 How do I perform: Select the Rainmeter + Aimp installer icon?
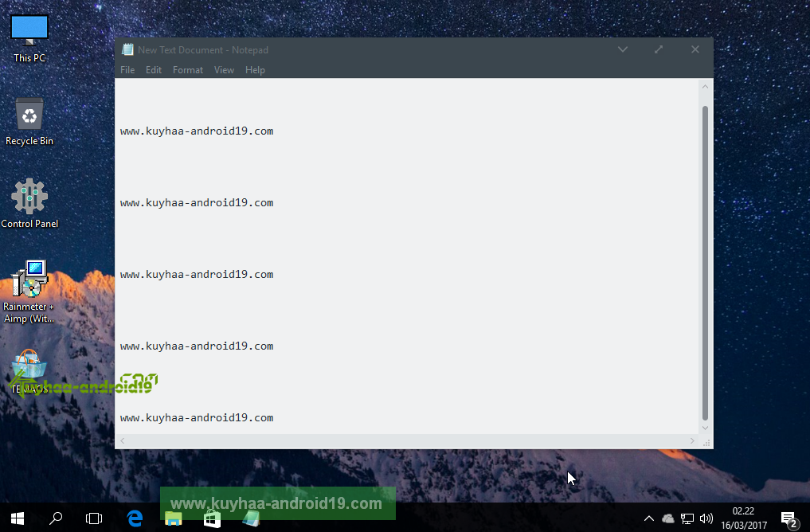(x=29, y=291)
